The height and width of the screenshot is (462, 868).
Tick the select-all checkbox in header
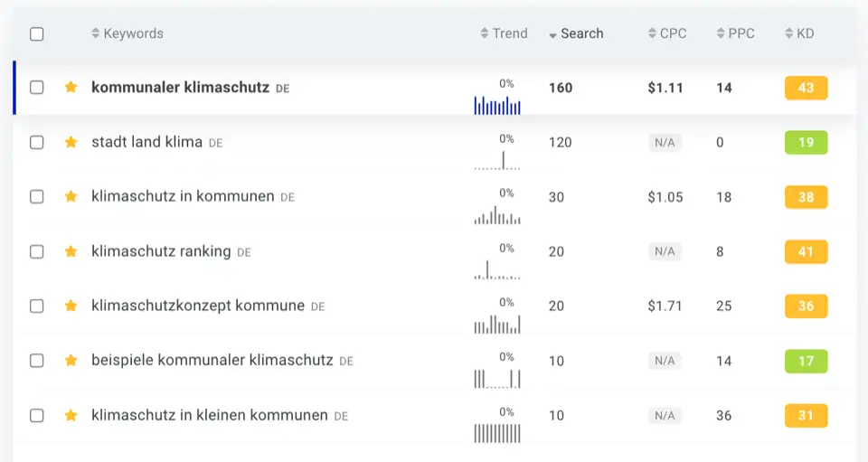coord(36,33)
